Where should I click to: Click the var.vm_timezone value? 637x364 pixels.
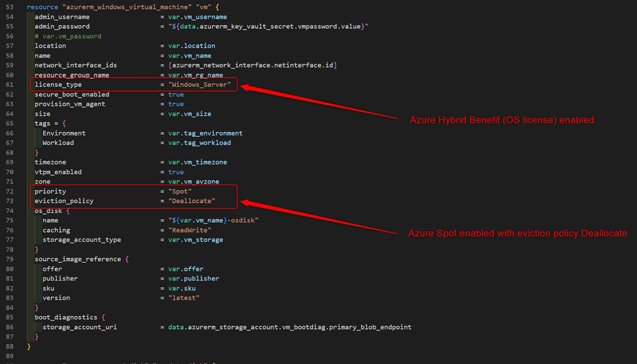click(198, 162)
